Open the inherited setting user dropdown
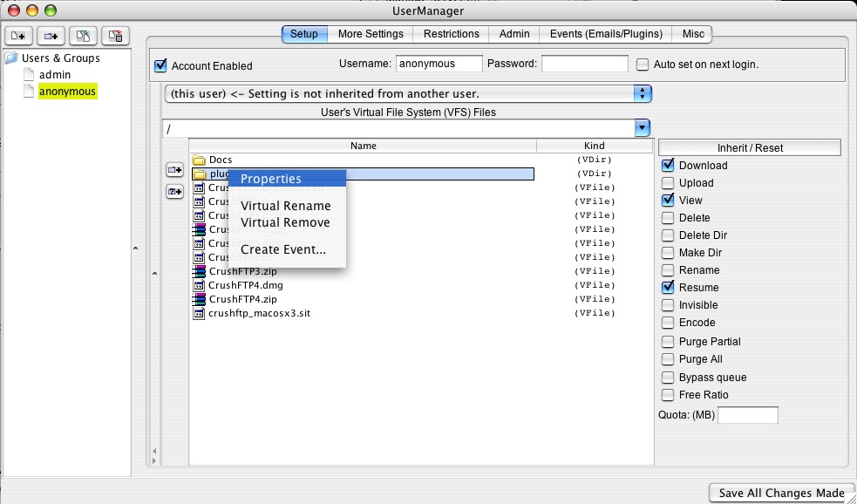857x504 pixels. click(x=643, y=94)
